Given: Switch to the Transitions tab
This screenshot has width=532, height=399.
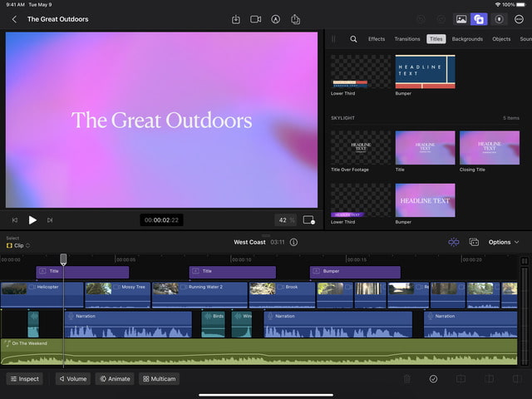Looking at the screenshot, I should (407, 39).
